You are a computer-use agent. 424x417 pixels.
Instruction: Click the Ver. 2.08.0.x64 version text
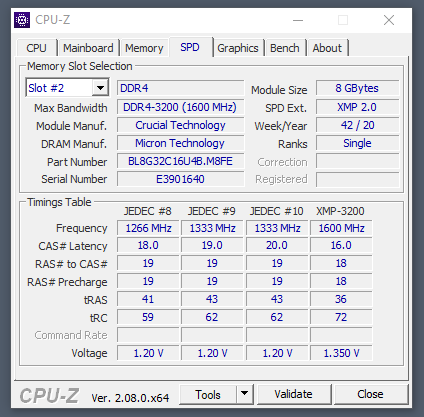coord(130,398)
